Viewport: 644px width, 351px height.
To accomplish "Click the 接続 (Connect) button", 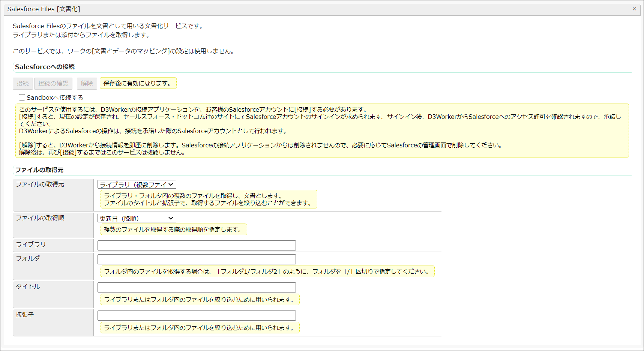I will (23, 83).
